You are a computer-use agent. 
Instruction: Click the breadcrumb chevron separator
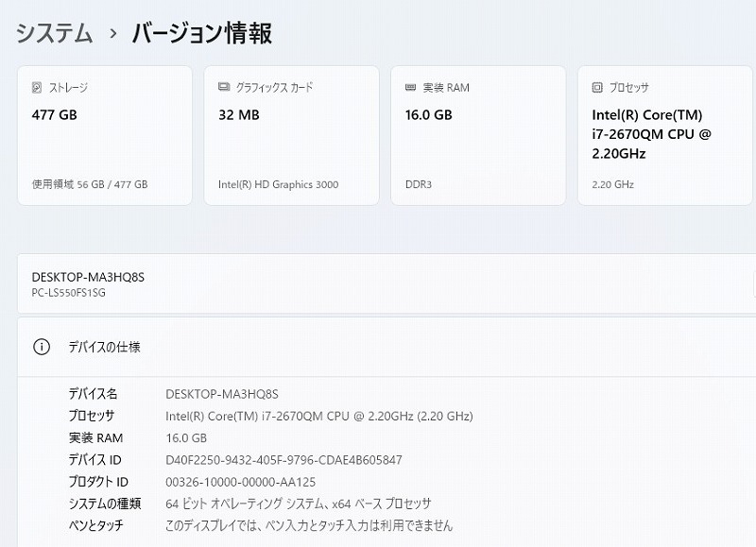point(113,34)
